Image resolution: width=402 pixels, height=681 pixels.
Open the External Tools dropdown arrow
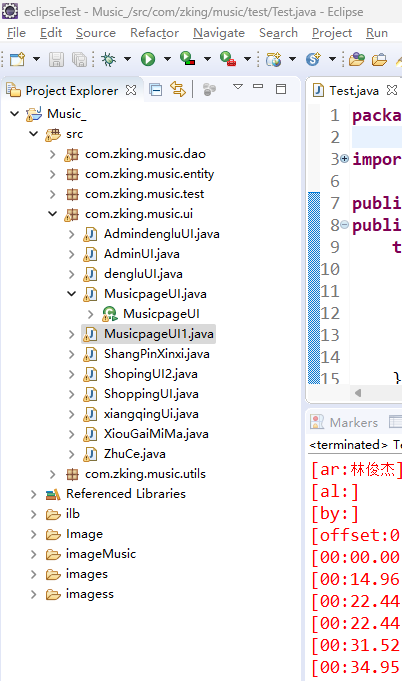[247, 59]
